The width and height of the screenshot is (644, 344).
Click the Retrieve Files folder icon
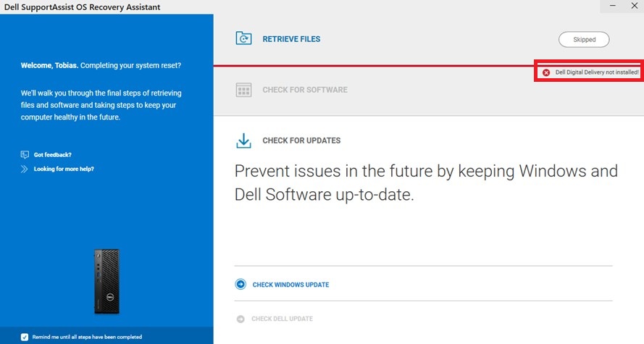(x=243, y=39)
